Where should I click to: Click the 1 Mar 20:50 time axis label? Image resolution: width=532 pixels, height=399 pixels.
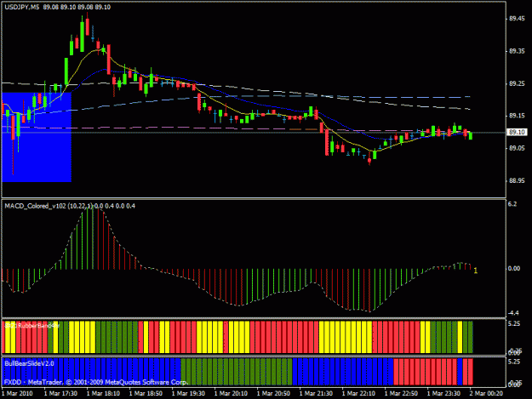[x=273, y=394]
